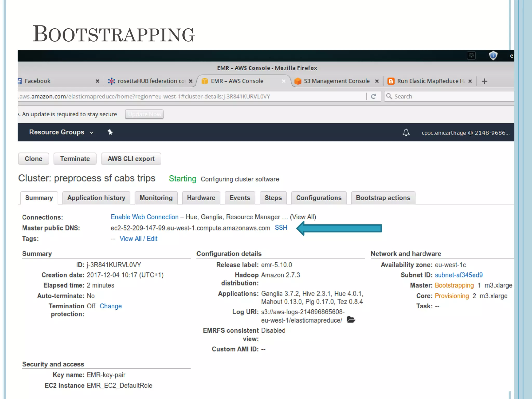The width and height of the screenshot is (532, 399).
Task: Click the SSH link beside master DNS
Action: click(281, 228)
